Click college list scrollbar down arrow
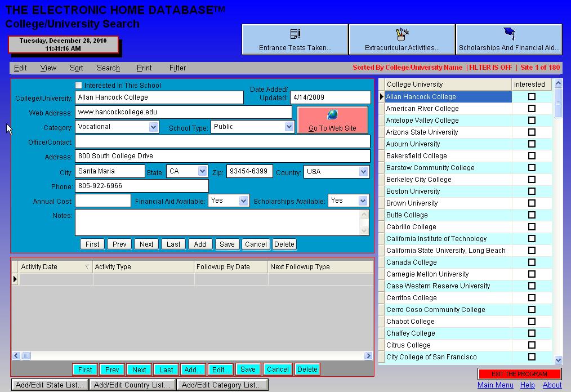571x392 pixels. coord(558,360)
